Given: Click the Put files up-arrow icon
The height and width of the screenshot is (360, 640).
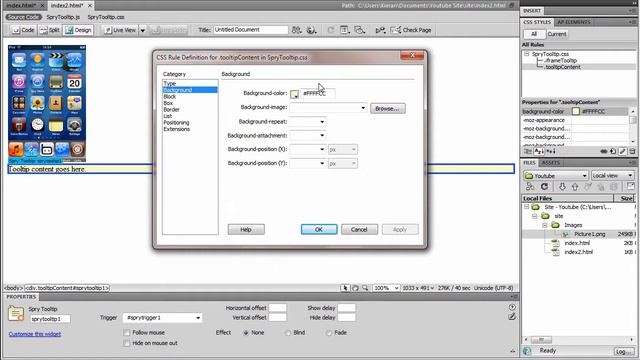Looking at the screenshot, I should [575, 187].
